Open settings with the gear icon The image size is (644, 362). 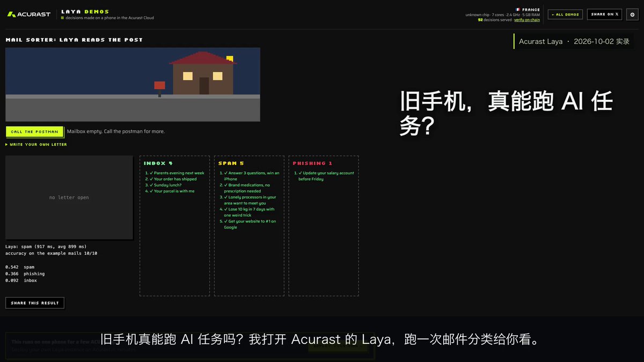tap(633, 14)
